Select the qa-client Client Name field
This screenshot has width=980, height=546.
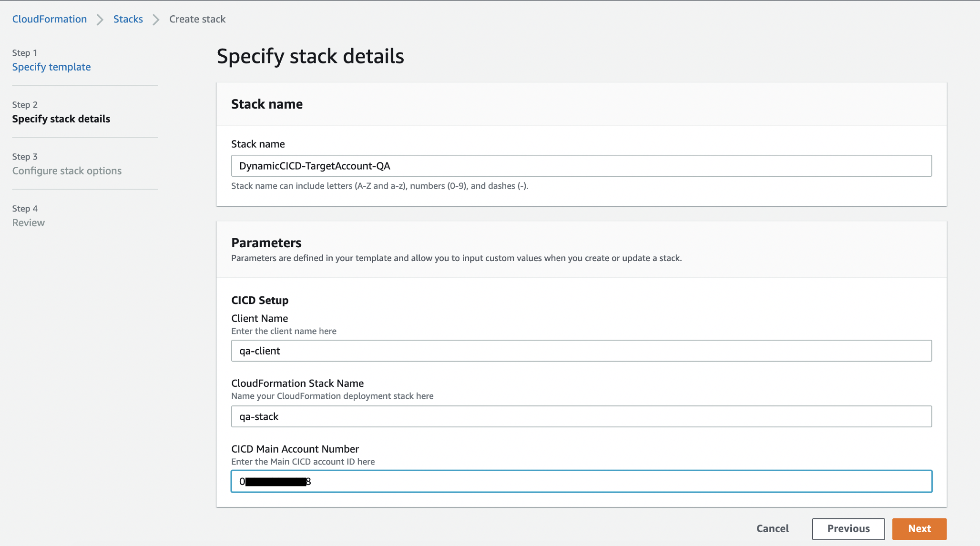tap(581, 351)
